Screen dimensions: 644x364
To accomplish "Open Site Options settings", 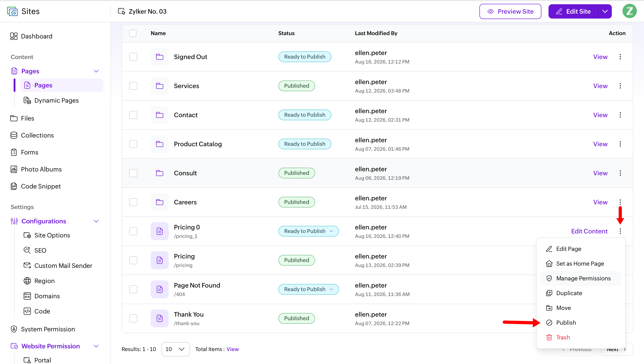I will point(47,235).
